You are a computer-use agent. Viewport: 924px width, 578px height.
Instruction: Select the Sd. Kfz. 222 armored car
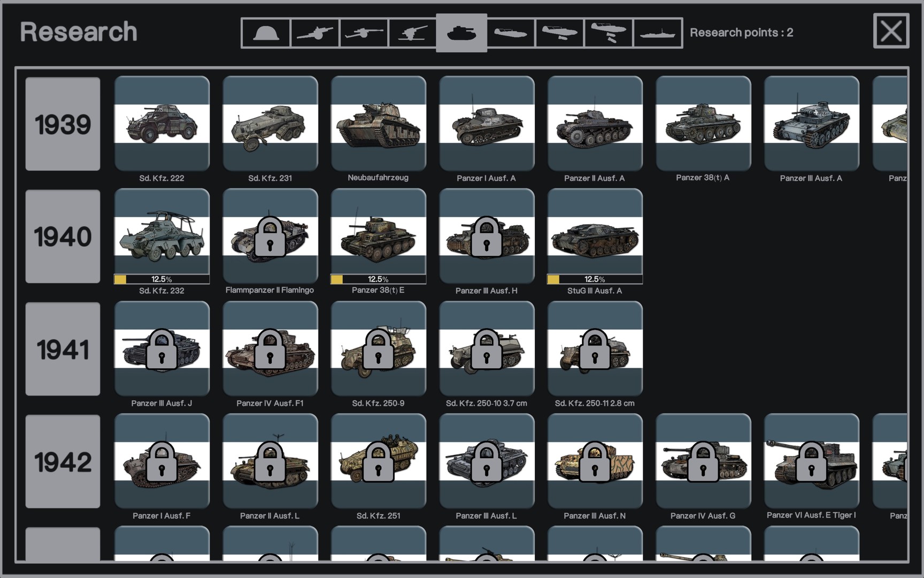coord(162,124)
